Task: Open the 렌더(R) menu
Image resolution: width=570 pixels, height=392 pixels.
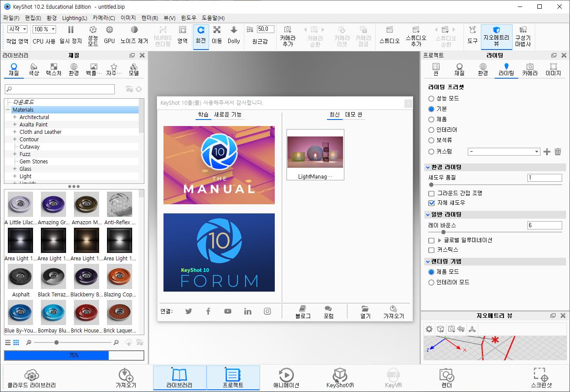Action: tap(150, 18)
